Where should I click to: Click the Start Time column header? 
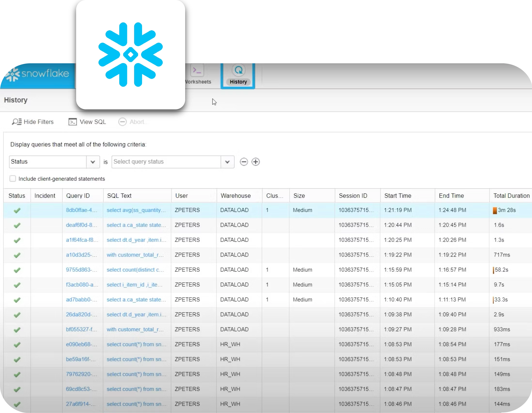397,195
